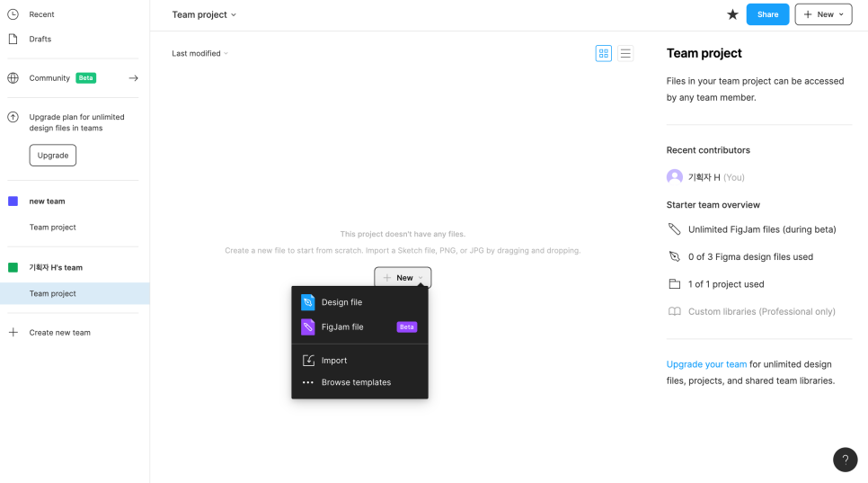Open the help question mark button

tap(846, 460)
